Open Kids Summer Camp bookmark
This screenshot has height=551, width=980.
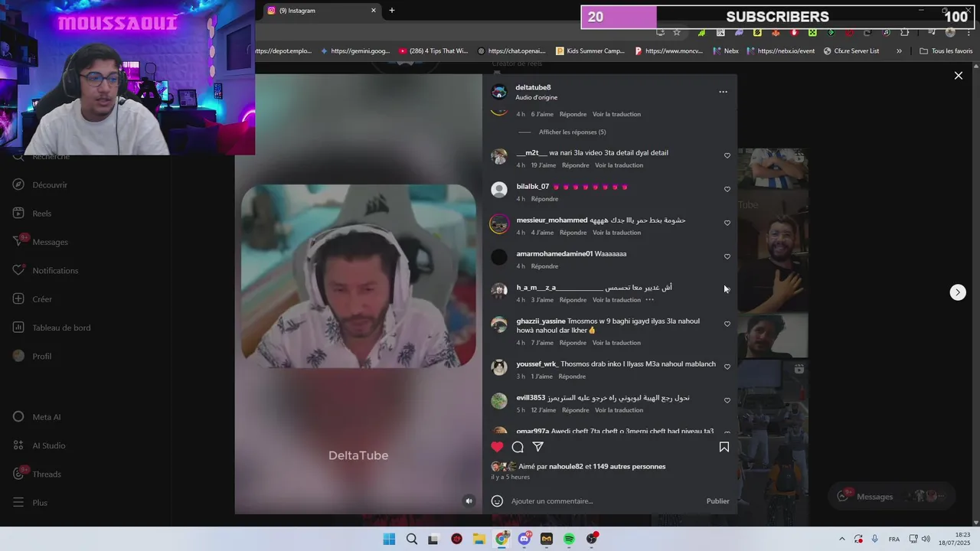point(590,51)
